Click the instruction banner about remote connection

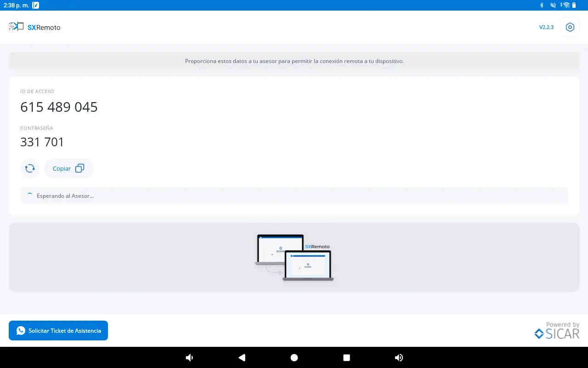(294, 61)
